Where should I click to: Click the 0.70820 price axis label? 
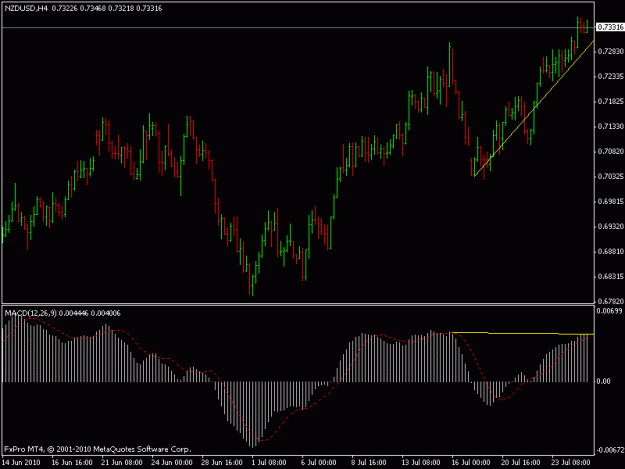pyautogui.click(x=610, y=151)
